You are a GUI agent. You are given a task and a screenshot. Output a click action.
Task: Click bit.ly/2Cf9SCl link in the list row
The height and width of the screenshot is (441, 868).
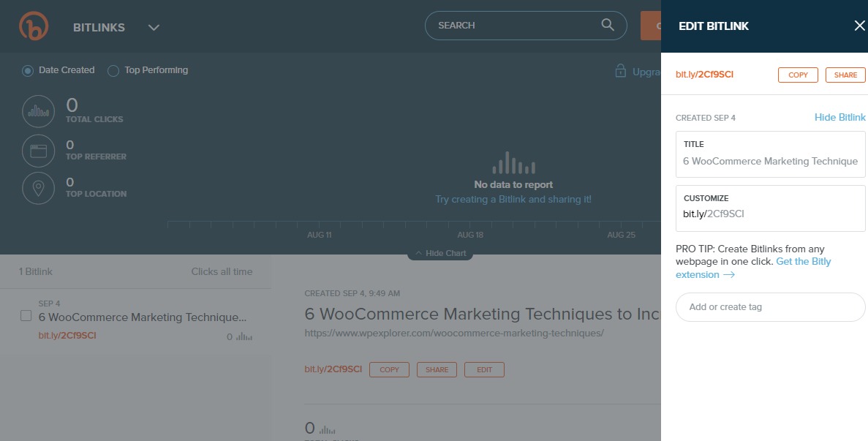pyautogui.click(x=67, y=335)
